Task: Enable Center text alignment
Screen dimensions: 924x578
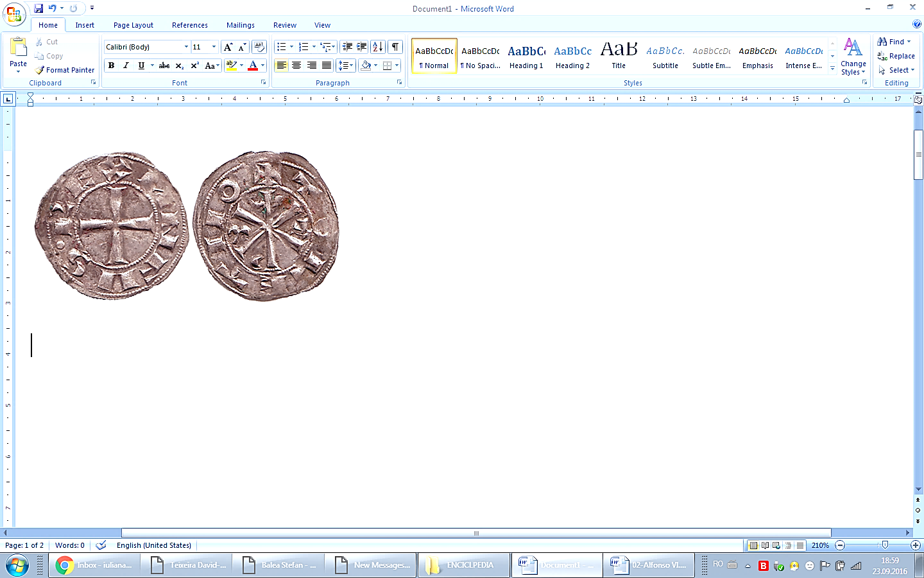Action: 296,66
